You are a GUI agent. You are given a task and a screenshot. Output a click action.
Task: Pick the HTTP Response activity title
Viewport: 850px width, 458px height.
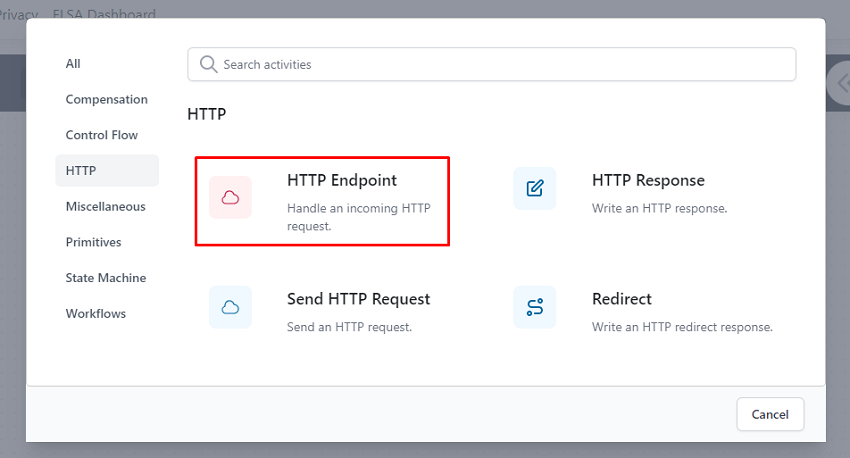[648, 180]
